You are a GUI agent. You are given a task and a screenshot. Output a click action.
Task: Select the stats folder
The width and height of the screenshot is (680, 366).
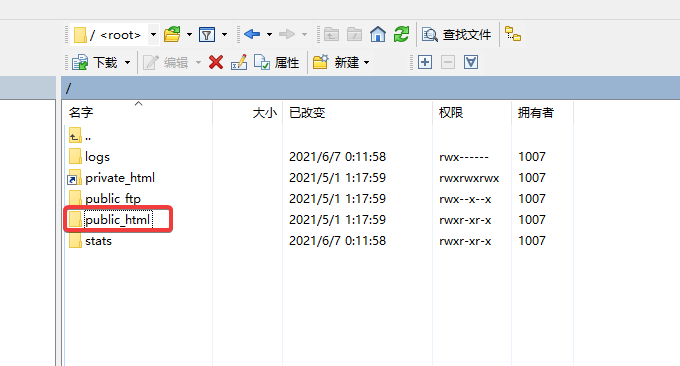pyautogui.click(x=98, y=241)
